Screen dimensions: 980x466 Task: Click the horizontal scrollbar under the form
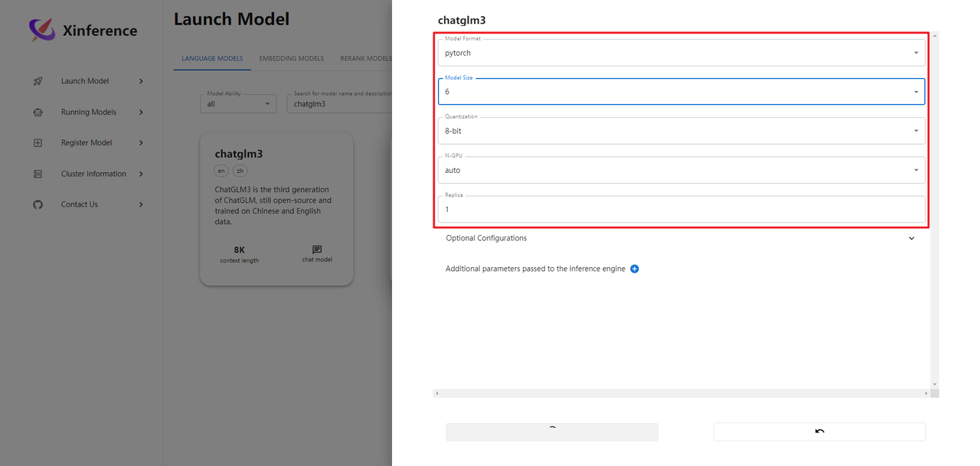681,393
